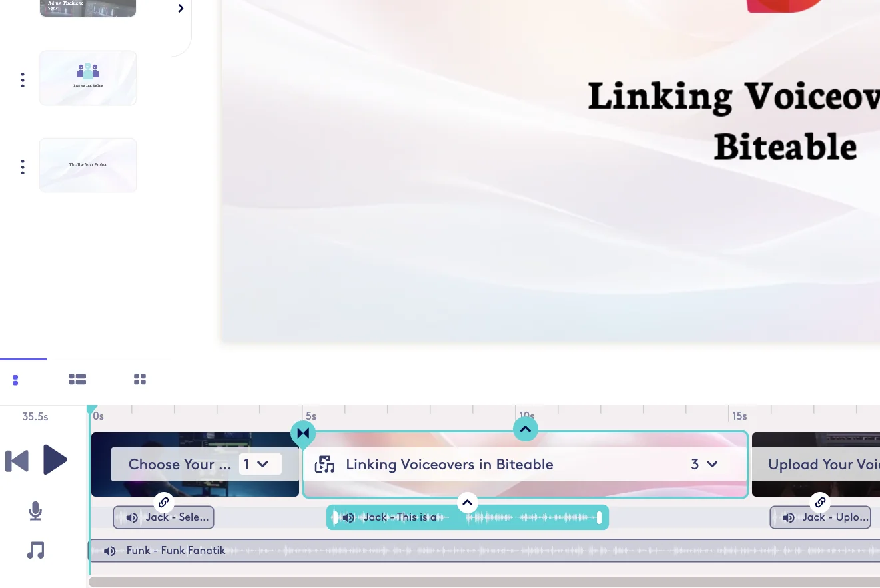This screenshot has height=588, width=880.
Task: Open the dropdown showing 3 on Linking Voiceovers scene
Action: pyautogui.click(x=704, y=464)
